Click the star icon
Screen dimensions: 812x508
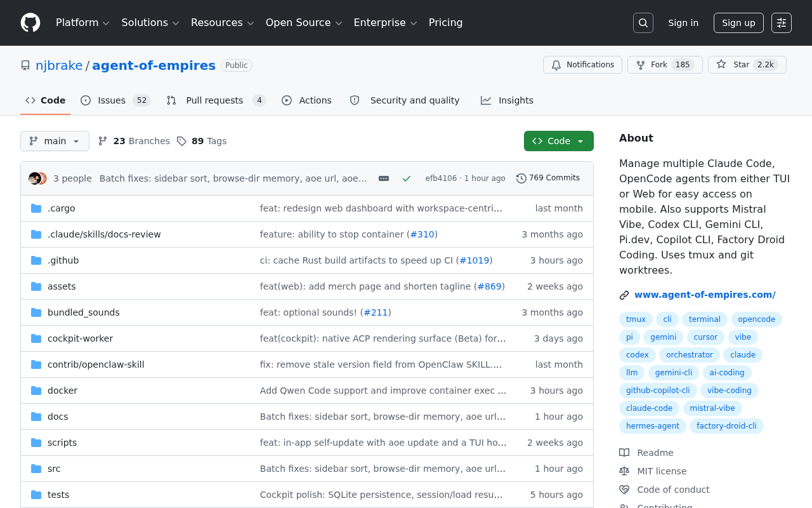721,64
